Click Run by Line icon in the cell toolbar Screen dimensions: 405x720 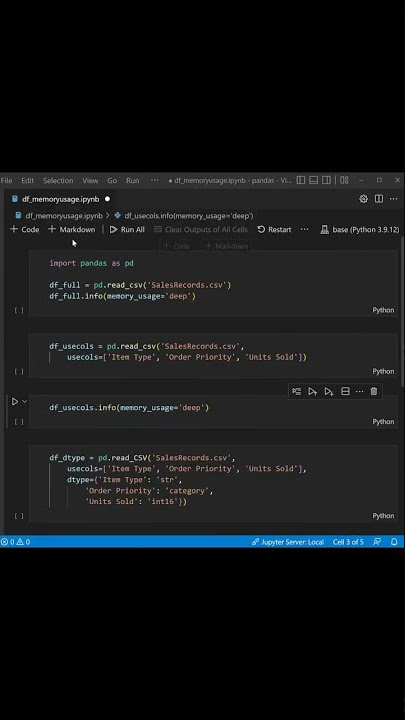[297, 391]
